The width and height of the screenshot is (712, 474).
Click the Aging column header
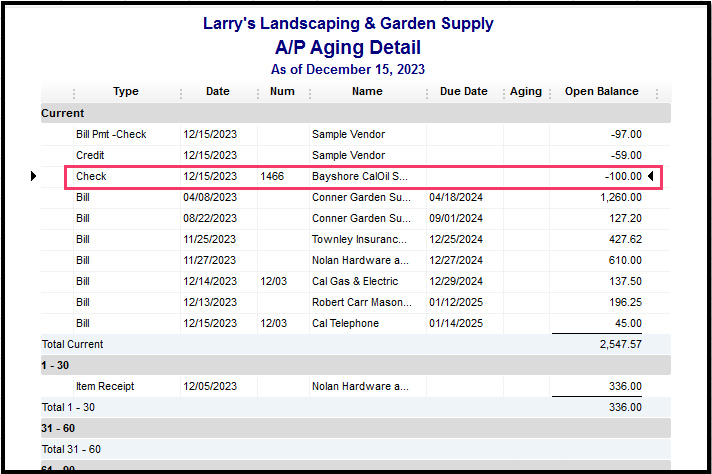tap(526, 91)
